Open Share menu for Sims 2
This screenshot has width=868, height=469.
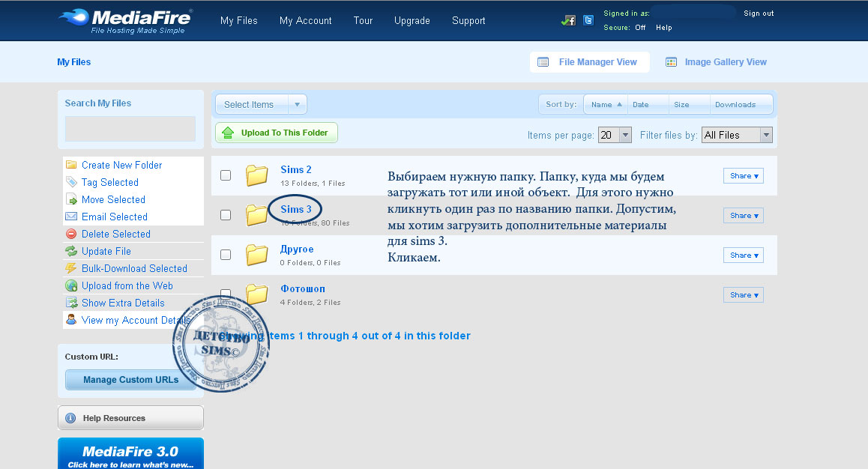744,176
